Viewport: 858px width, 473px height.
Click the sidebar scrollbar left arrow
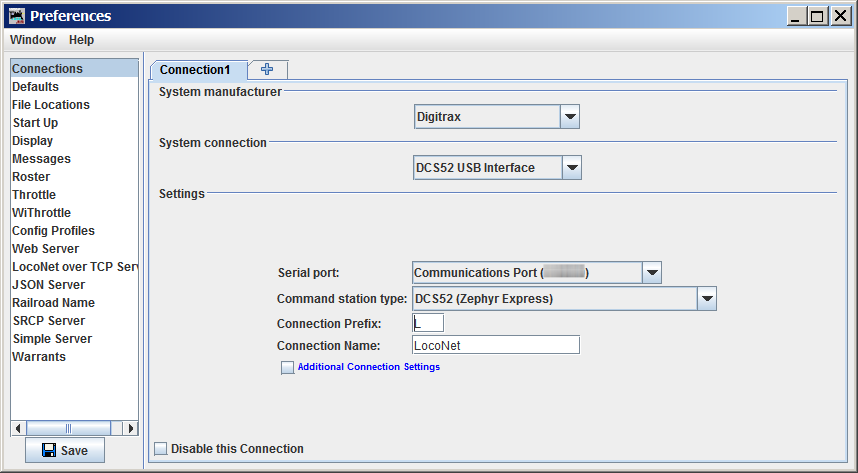click(19, 428)
